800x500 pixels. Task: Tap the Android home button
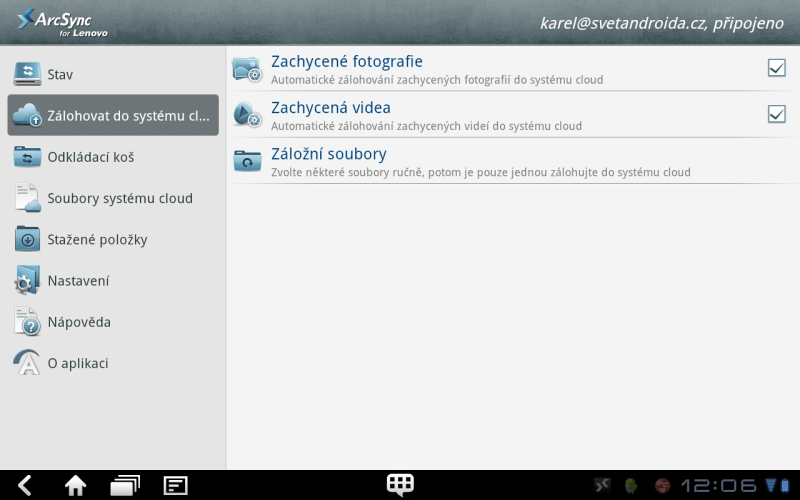click(75, 485)
